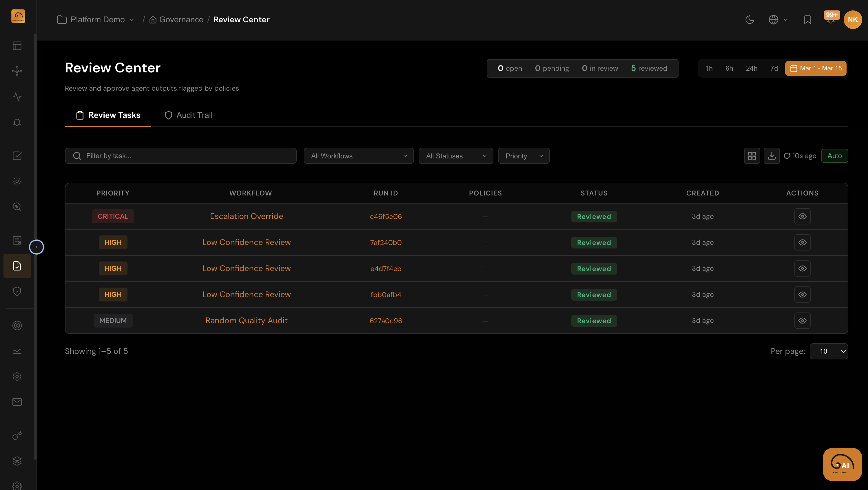Click the shield check sidebar icon
The width and height of the screenshot is (868, 490).
[x=17, y=291]
